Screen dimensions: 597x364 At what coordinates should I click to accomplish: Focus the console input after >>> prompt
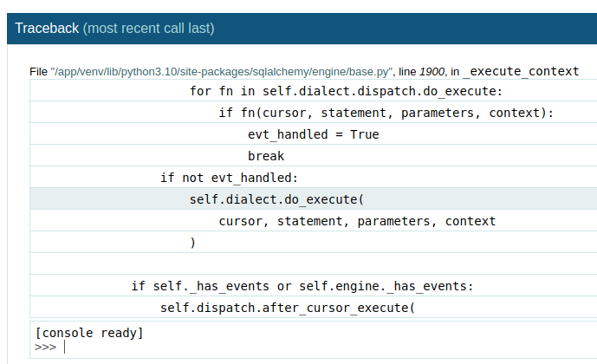[x=260, y=347]
